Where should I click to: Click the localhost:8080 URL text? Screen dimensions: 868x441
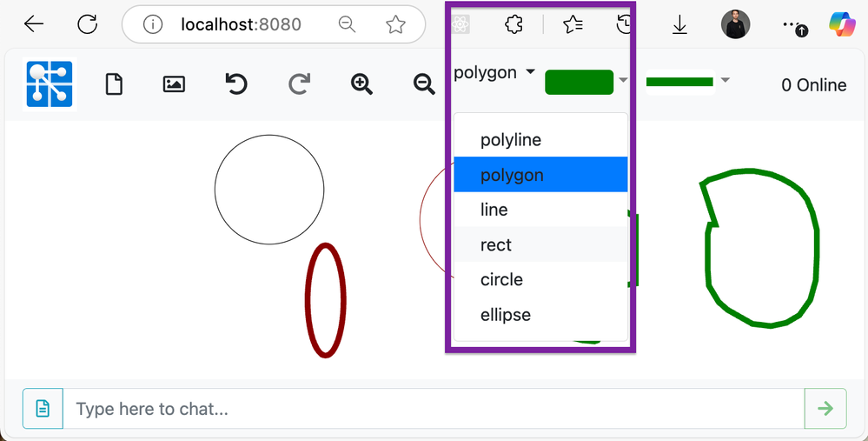pos(241,24)
